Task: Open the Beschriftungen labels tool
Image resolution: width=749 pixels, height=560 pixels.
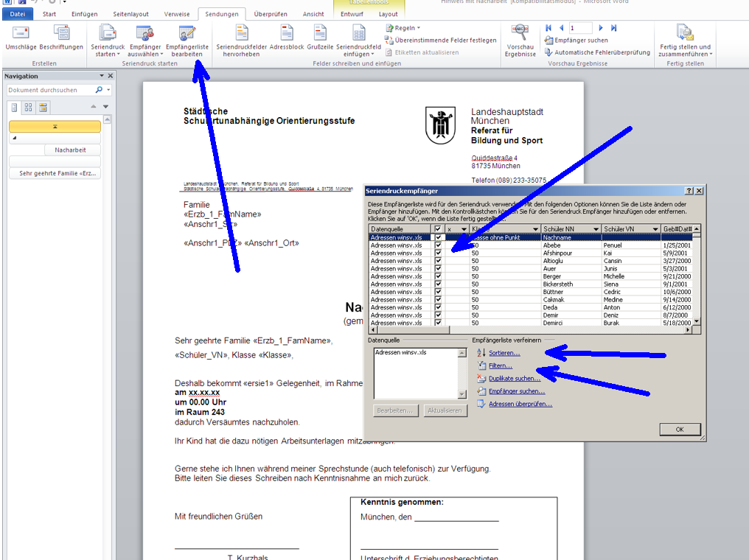Action: point(61,37)
